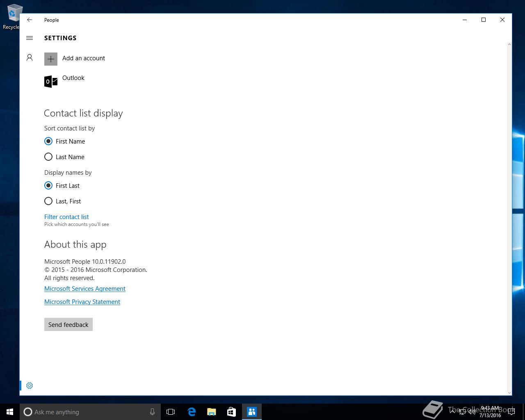525x420 pixels.
Task: Select the settings gear in sidebar
Action: tap(30, 386)
